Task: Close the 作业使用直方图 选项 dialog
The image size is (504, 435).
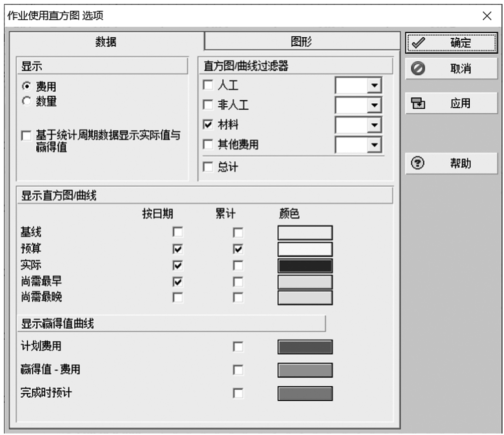Action: (487, 16)
